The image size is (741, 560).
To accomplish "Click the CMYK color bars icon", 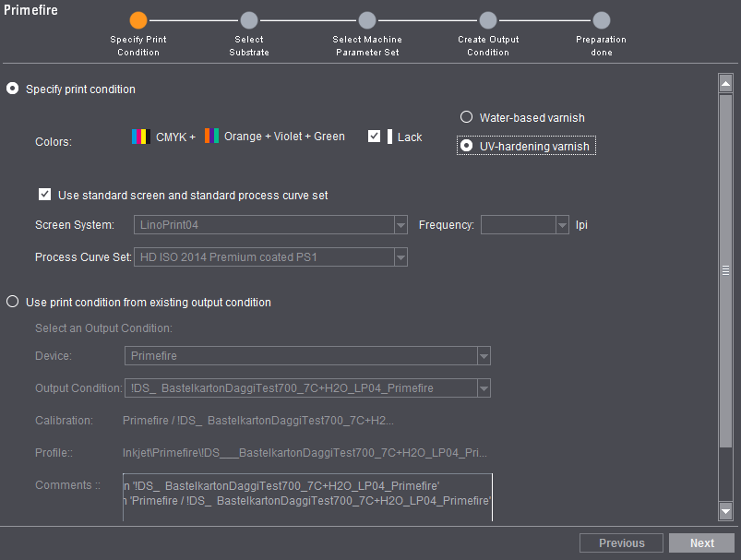I will click(141, 137).
